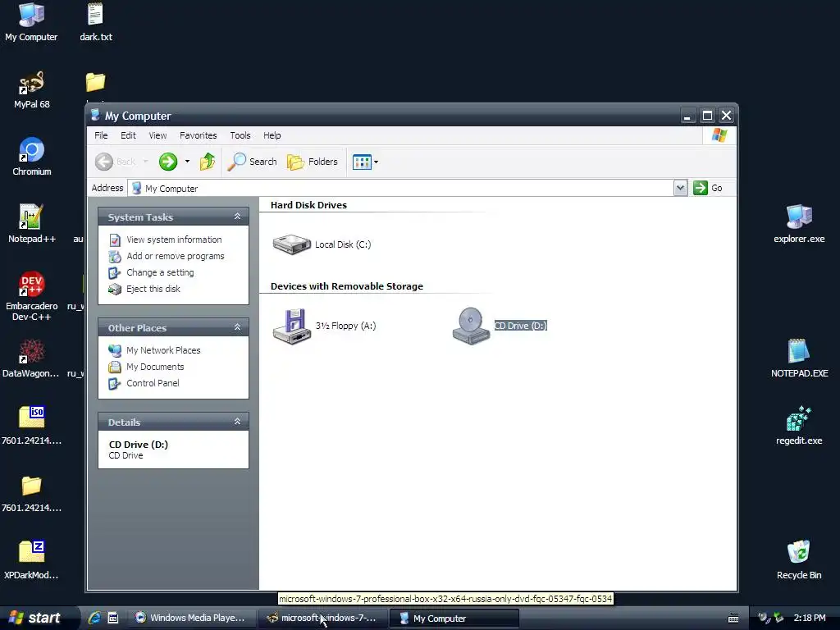Collapse the Other Places panel
The height and width of the screenshot is (630, 840).
coord(237,327)
